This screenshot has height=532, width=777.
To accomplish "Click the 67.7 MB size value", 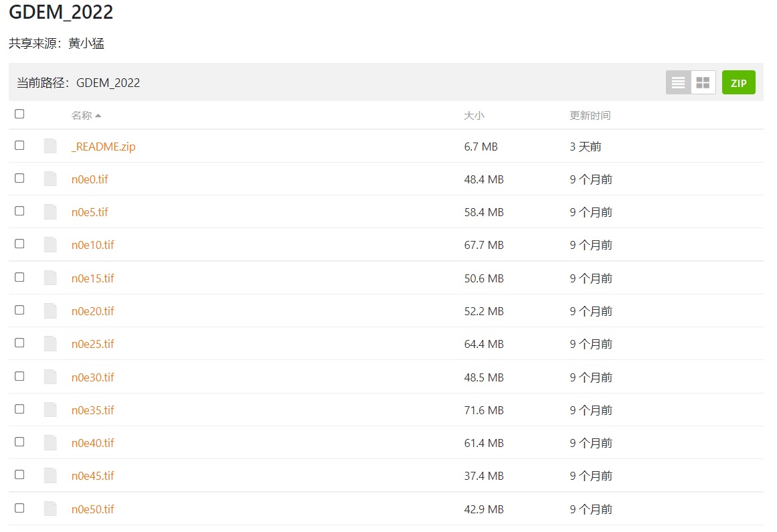I will pos(484,245).
